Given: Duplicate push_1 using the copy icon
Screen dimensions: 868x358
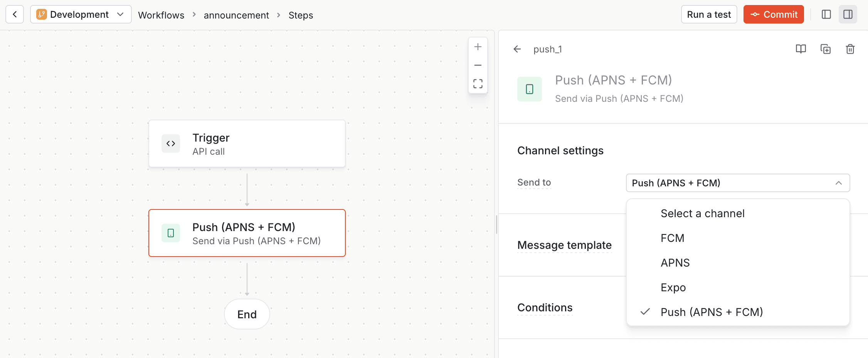Looking at the screenshot, I should point(826,49).
